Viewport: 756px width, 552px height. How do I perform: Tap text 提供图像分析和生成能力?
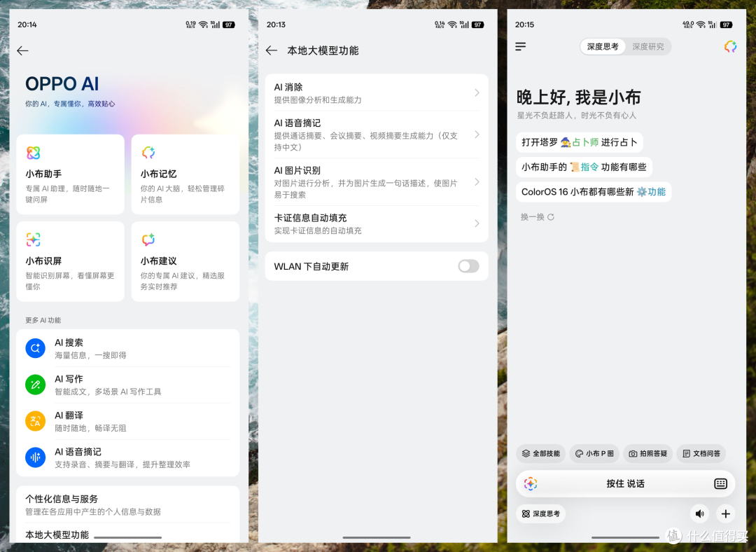pyautogui.click(x=318, y=100)
